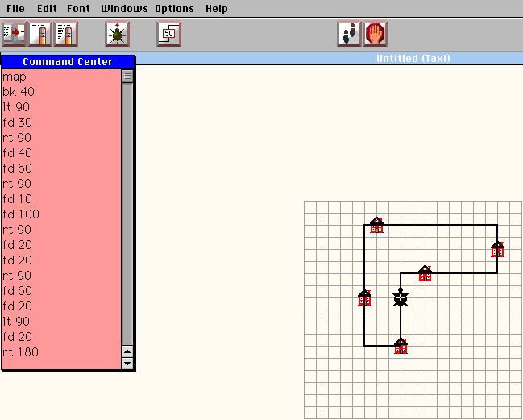This screenshot has height=420, width=523.
Task: Click the turtle on the grid map
Action: [x=401, y=297]
